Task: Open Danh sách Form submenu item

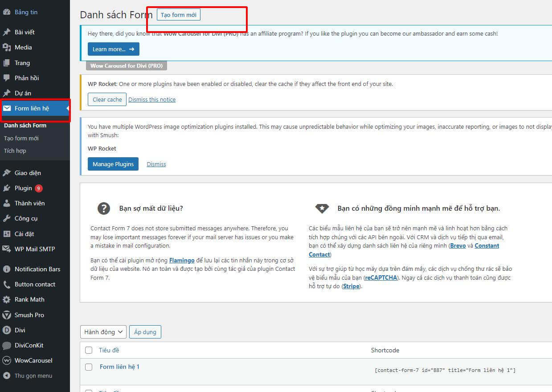Action: [26, 125]
